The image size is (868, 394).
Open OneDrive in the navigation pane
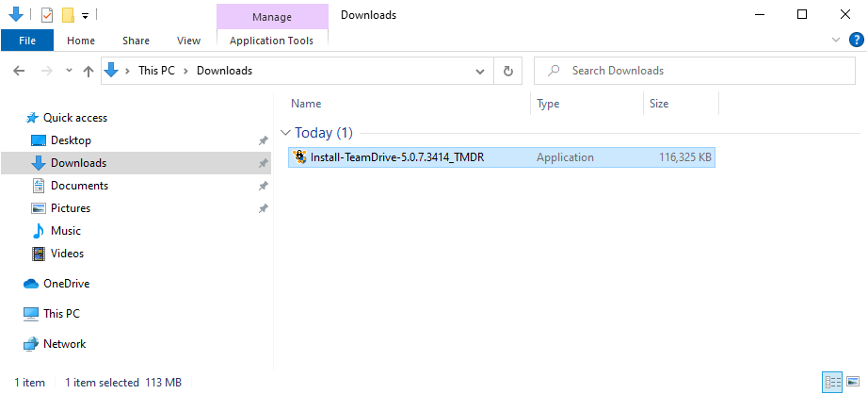click(x=67, y=284)
